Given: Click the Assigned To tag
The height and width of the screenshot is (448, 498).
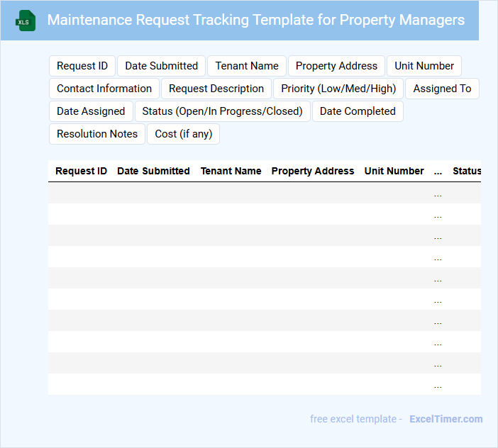Looking at the screenshot, I should point(442,89).
